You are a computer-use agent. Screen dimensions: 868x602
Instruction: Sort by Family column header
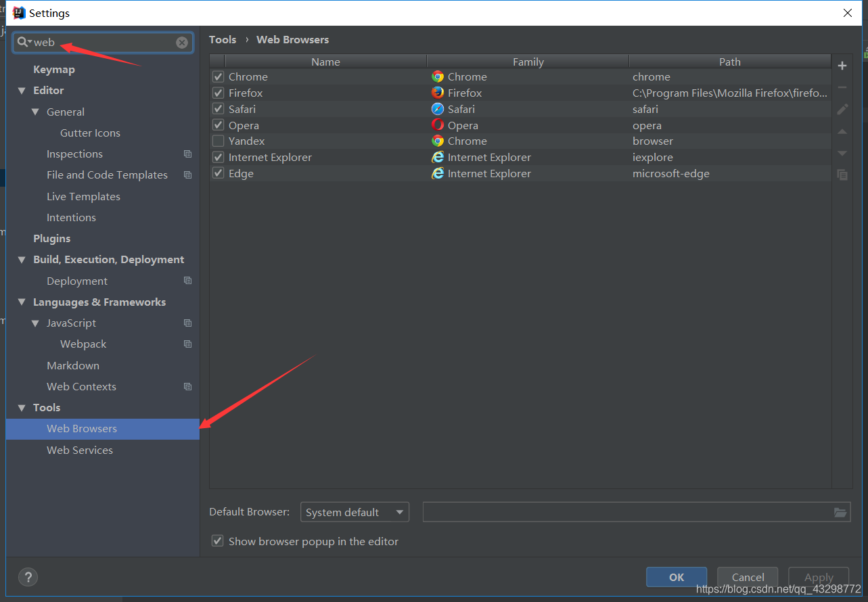tap(528, 62)
